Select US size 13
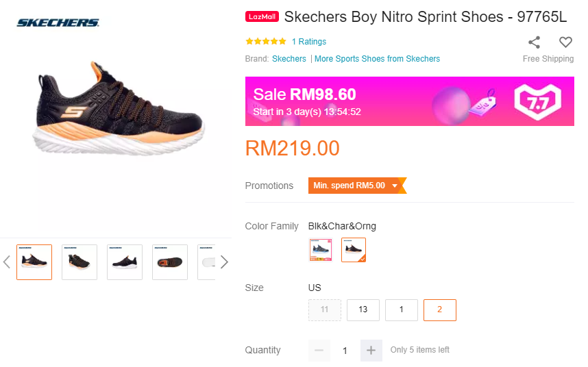 coord(363,309)
